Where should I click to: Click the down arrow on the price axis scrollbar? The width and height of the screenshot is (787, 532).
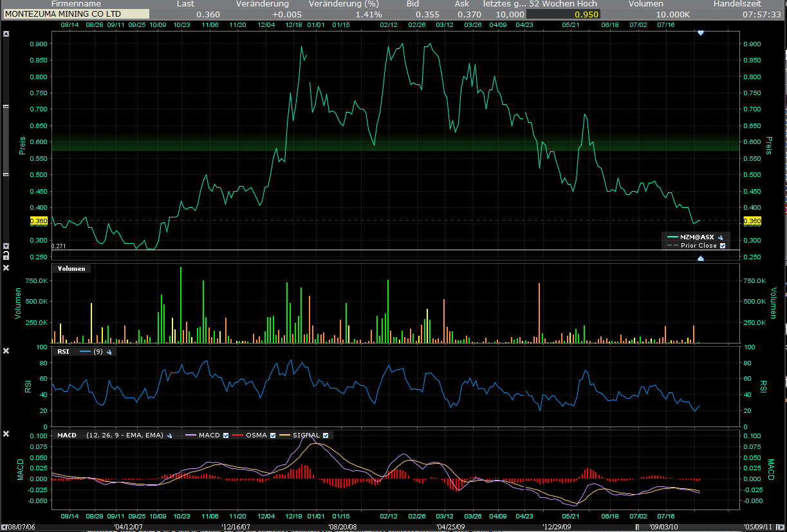pyautogui.click(x=6, y=246)
